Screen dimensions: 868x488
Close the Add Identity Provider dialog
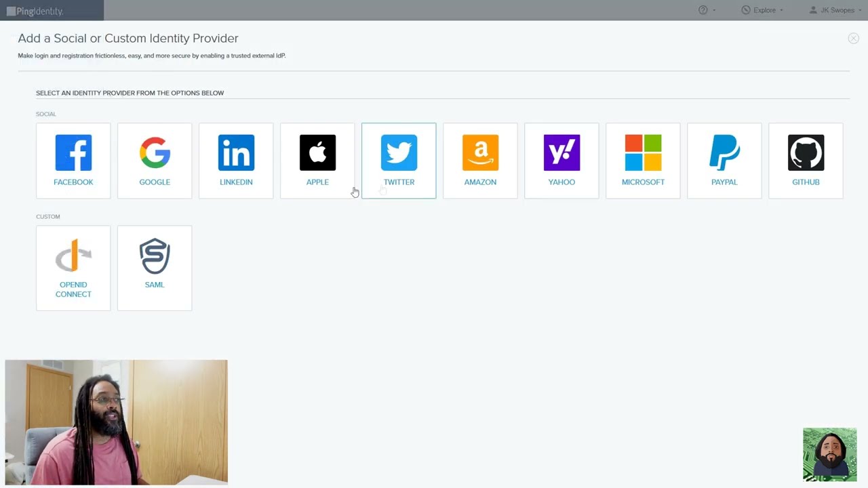[853, 39]
